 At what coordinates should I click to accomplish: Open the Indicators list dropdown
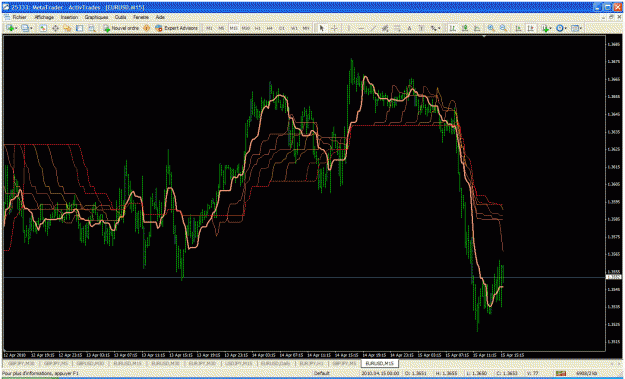point(547,28)
